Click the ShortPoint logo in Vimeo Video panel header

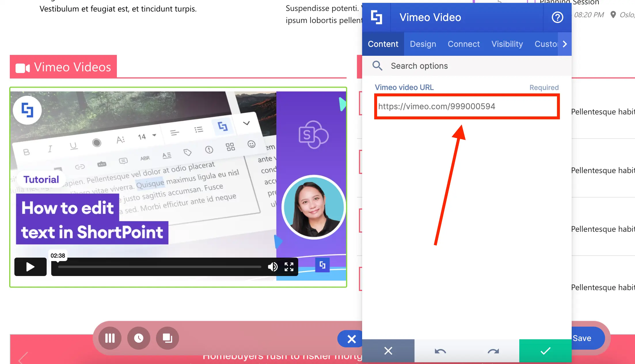pyautogui.click(x=377, y=17)
